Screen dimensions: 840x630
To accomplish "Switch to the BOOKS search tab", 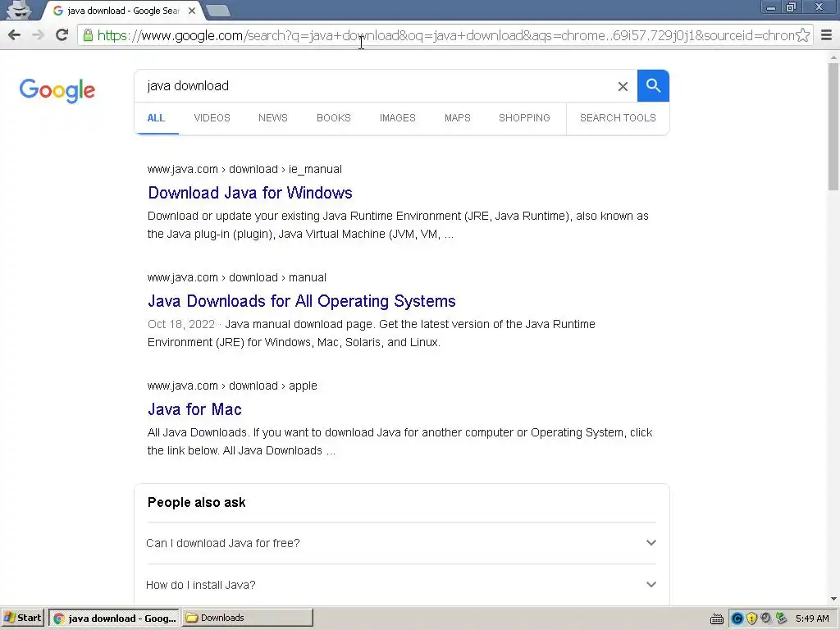I will click(334, 118).
